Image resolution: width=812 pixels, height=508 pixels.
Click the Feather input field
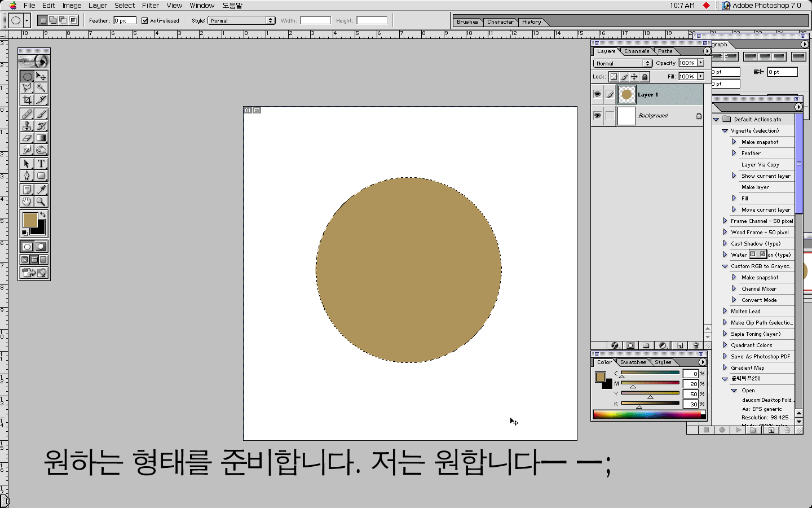click(x=125, y=21)
